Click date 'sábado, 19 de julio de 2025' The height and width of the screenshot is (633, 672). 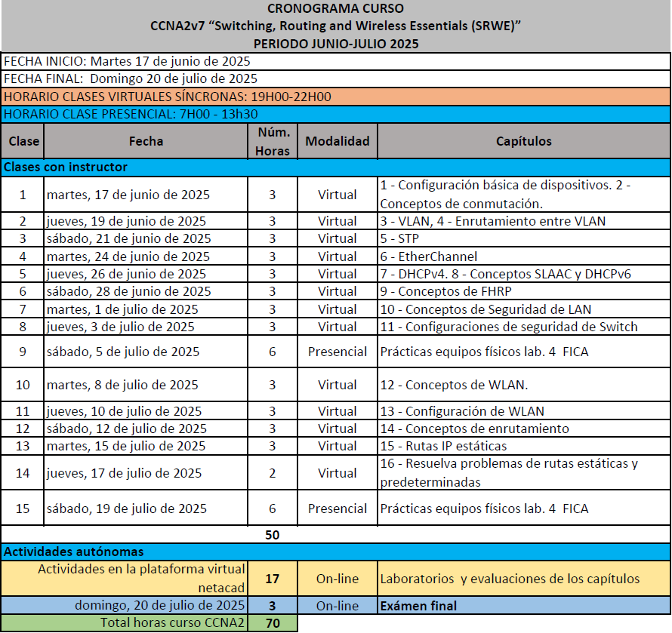pyautogui.click(x=127, y=509)
